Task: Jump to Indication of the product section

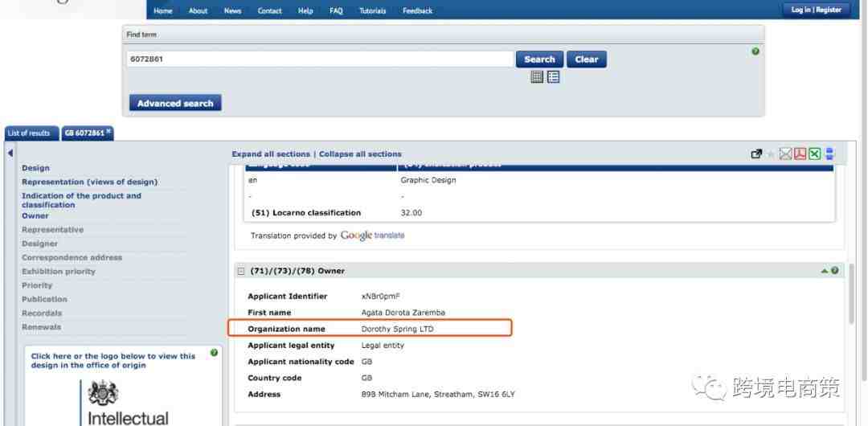Action: pyautogui.click(x=81, y=200)
